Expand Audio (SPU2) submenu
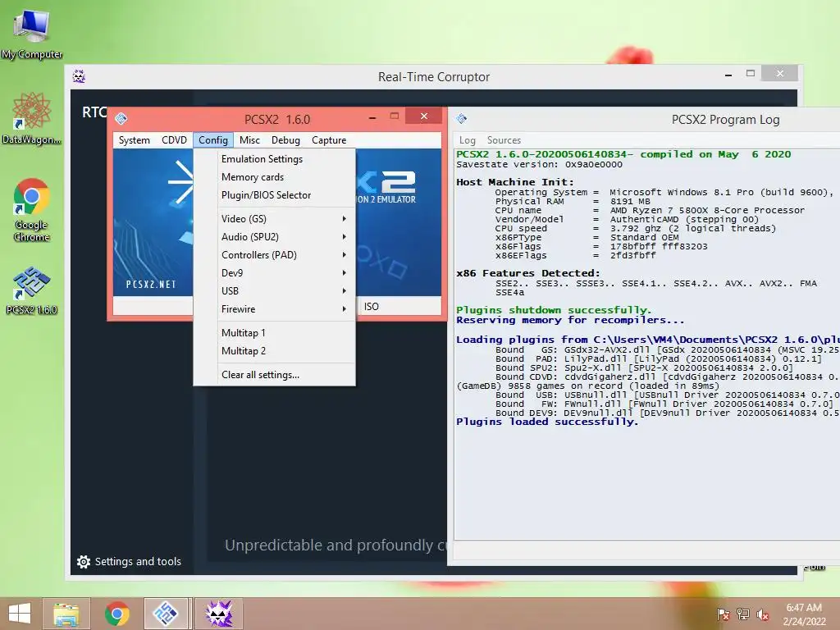Viewport: 840px width, 630px height. [274, 237]
